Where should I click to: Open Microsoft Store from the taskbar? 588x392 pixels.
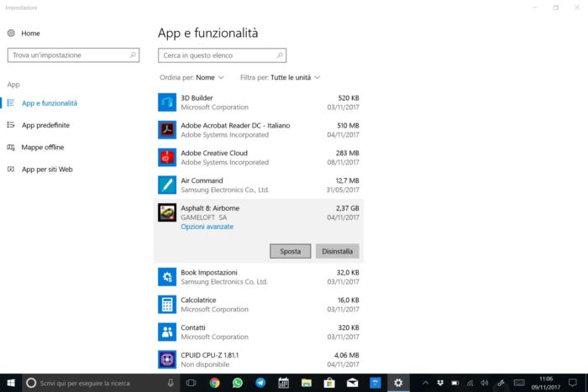click(x=329, y=383)
